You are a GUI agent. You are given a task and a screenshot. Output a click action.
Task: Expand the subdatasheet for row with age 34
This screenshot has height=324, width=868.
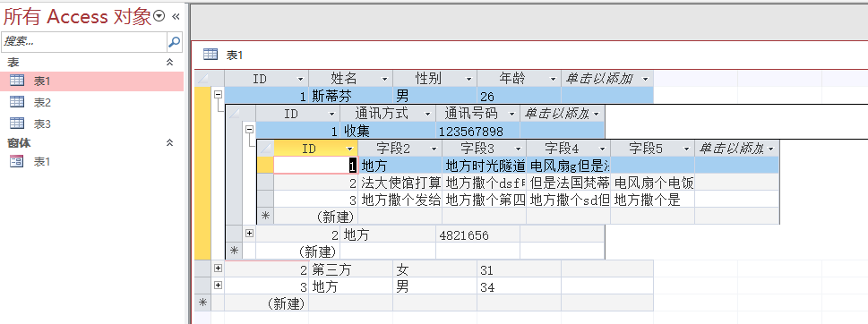[218, 286]
